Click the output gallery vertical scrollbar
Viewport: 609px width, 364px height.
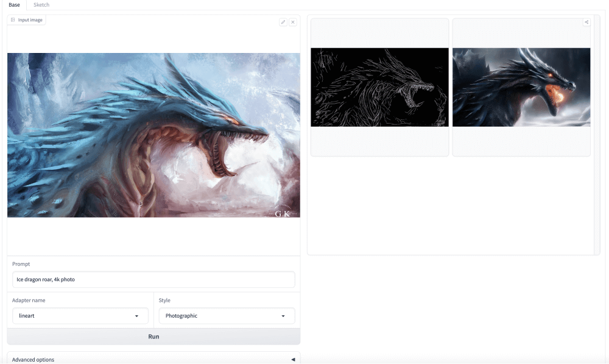(x=596, y=134)
